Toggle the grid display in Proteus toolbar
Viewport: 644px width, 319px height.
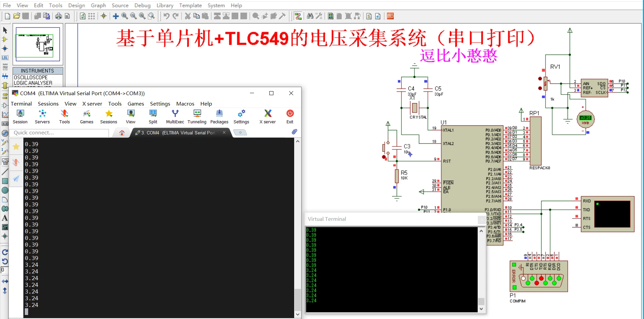[x=91, y=16]
